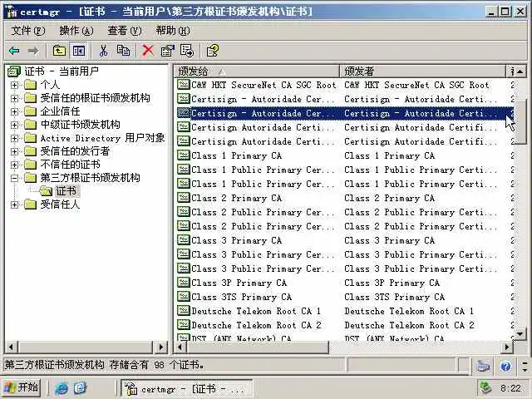Select 受信任的根证书颁发机构 folder

tap(95, 98)
